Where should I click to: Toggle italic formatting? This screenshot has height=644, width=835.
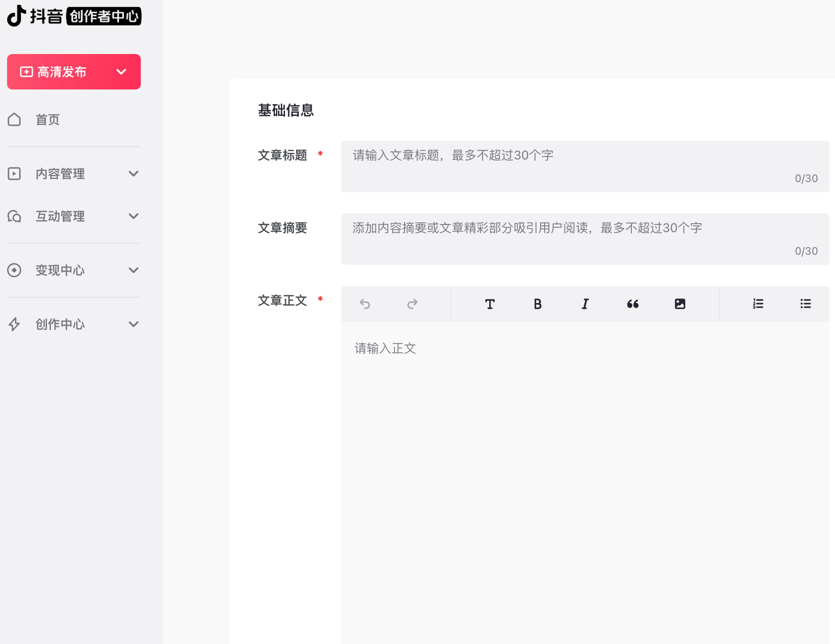coord(585,304)
